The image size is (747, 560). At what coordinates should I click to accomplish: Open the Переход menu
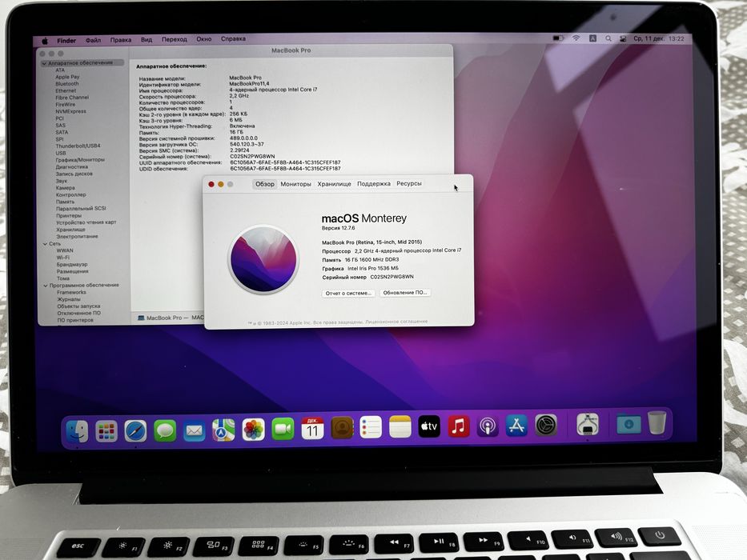click(x=174, y=39)
